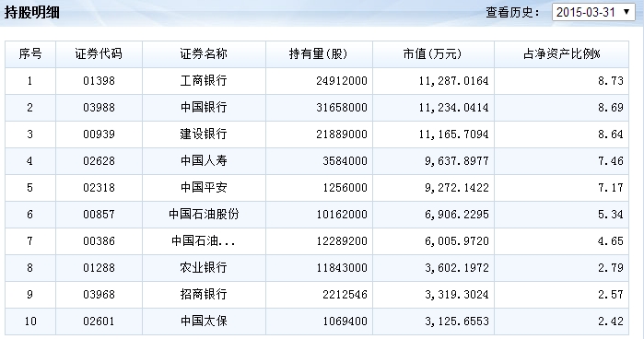
Task: Click security code 02318
Action: click(99, 187)
